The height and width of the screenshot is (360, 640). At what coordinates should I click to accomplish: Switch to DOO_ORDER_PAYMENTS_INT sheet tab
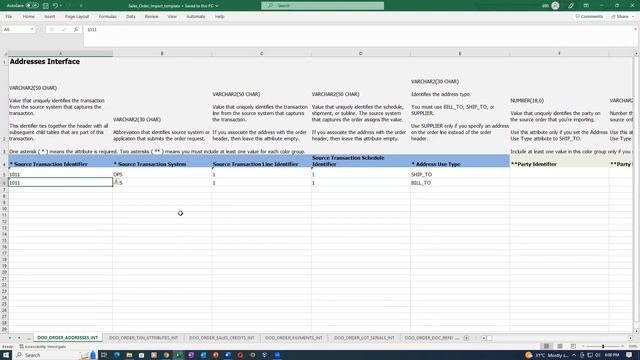[293, 338]
